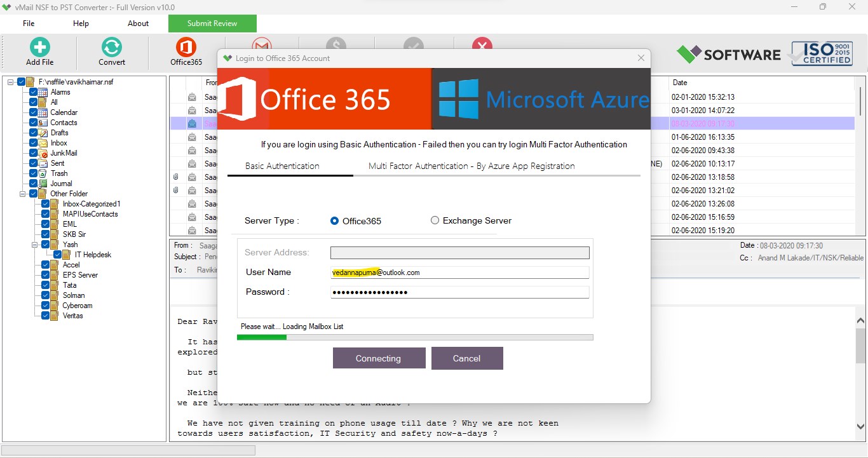
Task: Click the IT Helpdesk folder icon
Action: [x=67, y=255]
